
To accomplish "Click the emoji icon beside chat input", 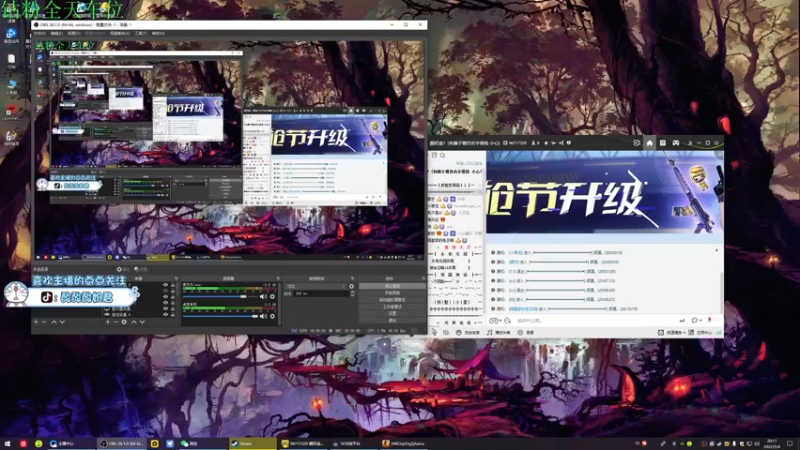I will (x=507, y=320).
